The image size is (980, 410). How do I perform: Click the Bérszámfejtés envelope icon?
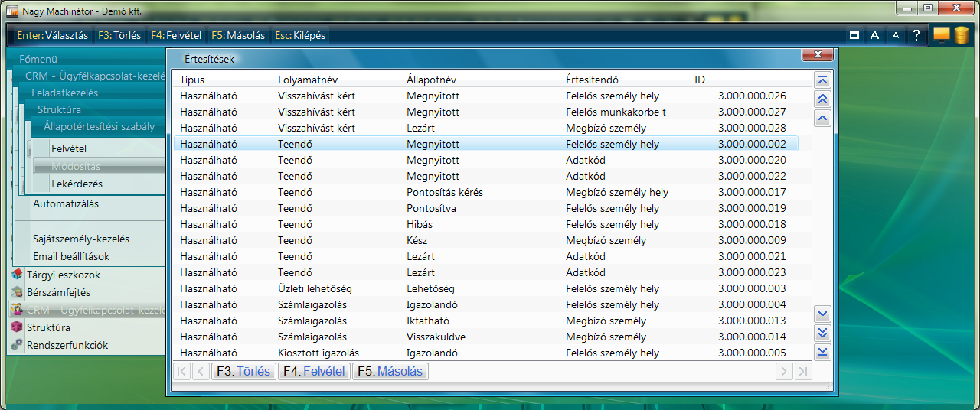click(17, 292)
